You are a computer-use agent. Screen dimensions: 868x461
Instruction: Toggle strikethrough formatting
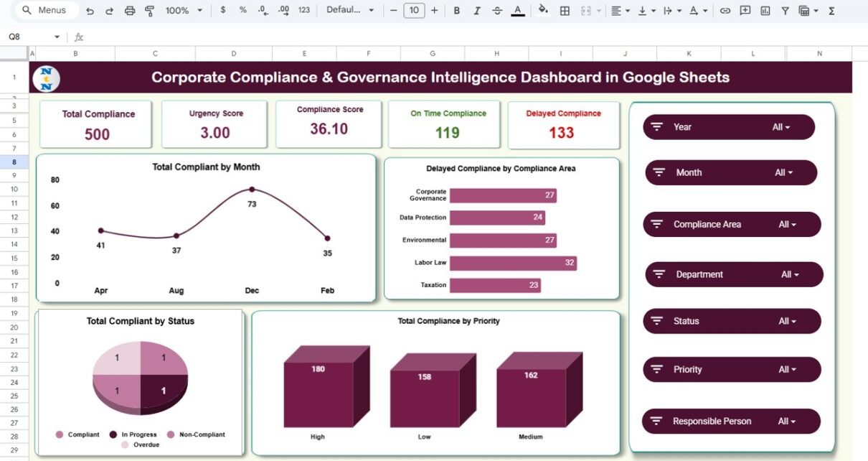click(x=496, y=11)
